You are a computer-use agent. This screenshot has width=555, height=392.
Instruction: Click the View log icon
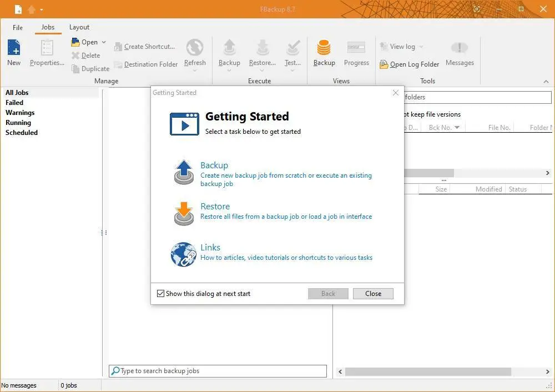[384, 47]
